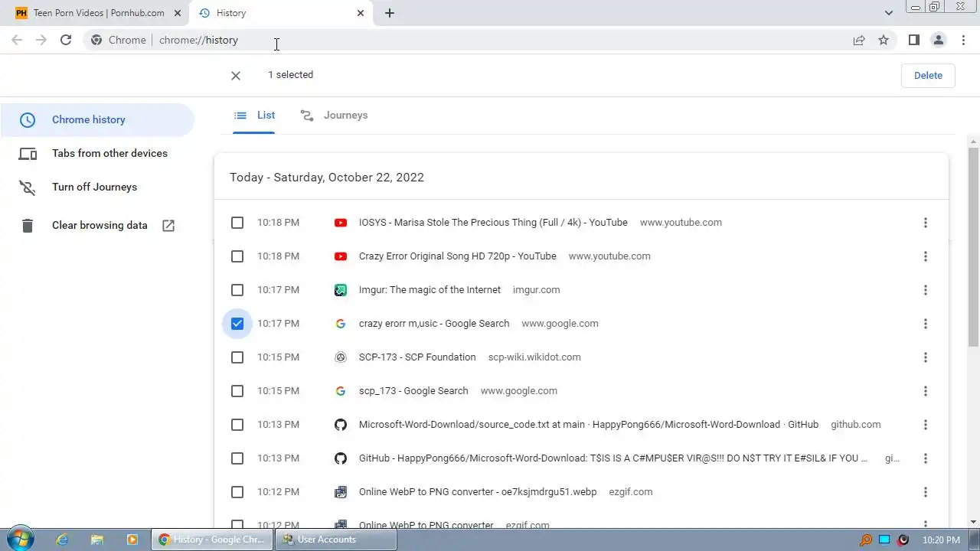This screenshot has height=551, width=980.
Task: Click the share this page icon
Action: pos(859,40)
